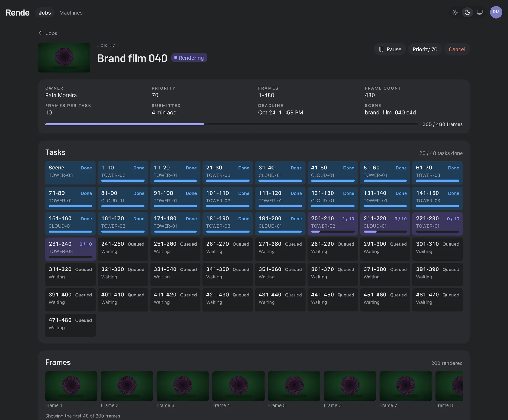Open the Jobs nav tab
This screenshot has width=508, height=420.
coord(45,12)
